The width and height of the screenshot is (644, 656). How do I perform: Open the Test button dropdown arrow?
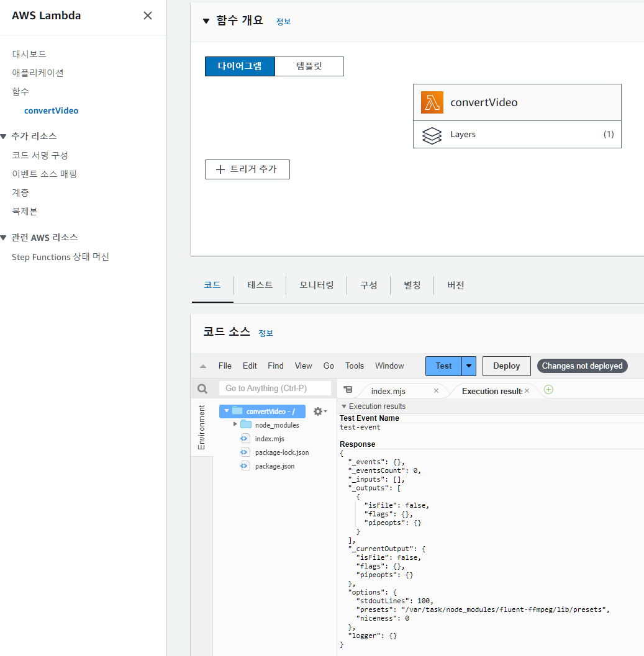pos(469,366)
